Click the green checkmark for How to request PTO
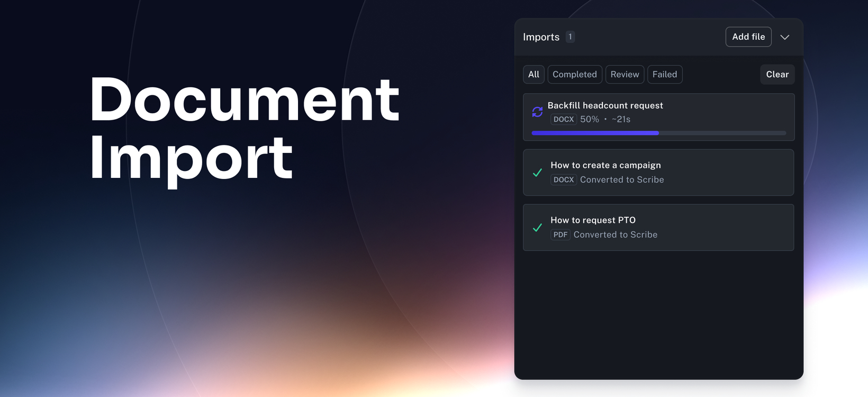Screen dimensions: 868x397 click(x=537, y=228)
